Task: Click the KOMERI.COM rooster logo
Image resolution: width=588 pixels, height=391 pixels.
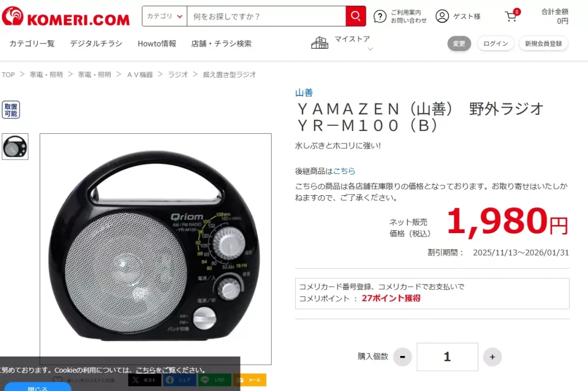Action: 65,17
